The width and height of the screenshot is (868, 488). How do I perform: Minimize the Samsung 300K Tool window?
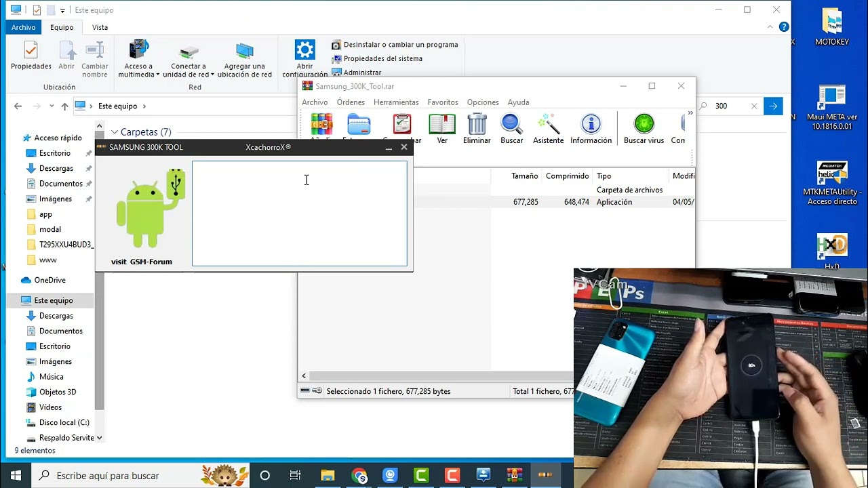389,147
